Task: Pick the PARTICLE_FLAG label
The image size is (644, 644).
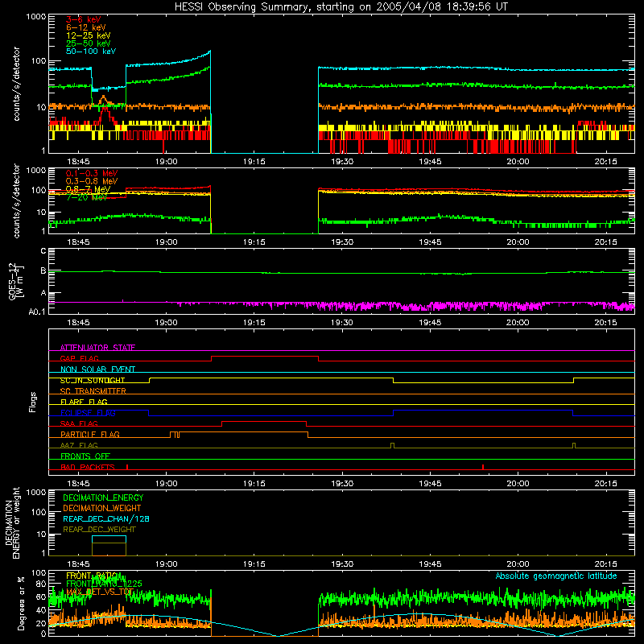Action: pos(90,435)
